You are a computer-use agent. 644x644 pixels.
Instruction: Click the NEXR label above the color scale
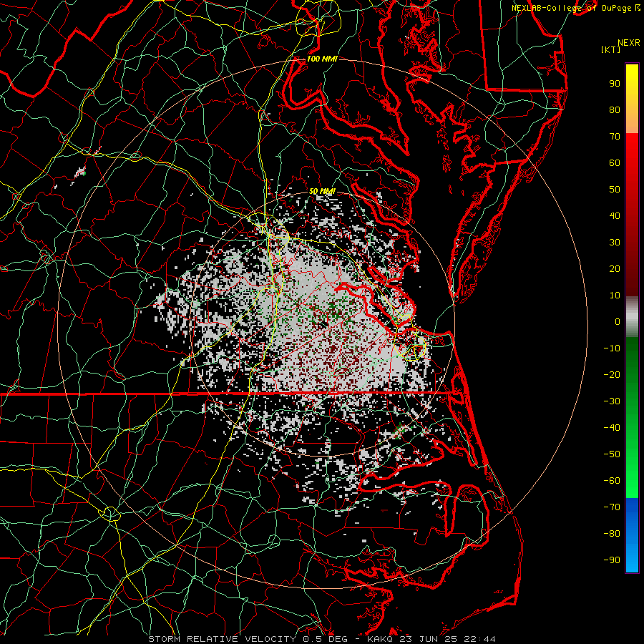pyautogui.click(x=629, y=43)
